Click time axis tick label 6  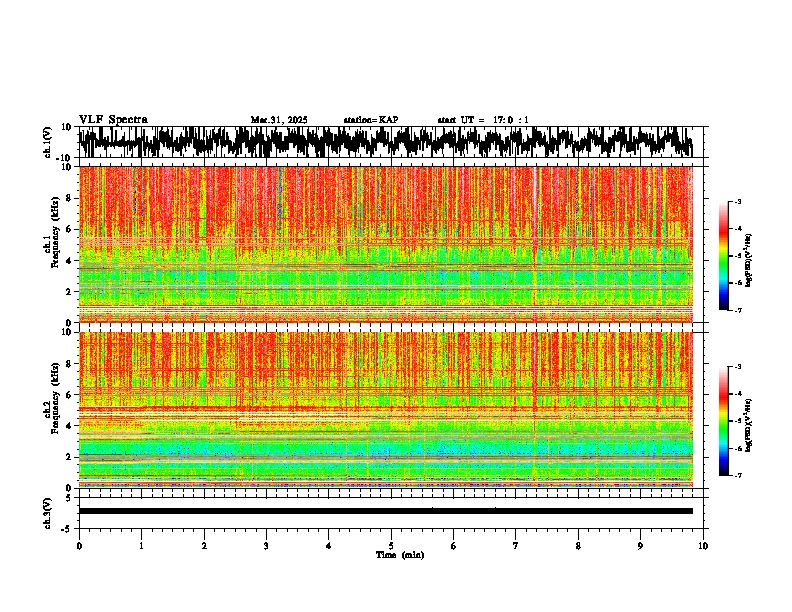[454, 546]
